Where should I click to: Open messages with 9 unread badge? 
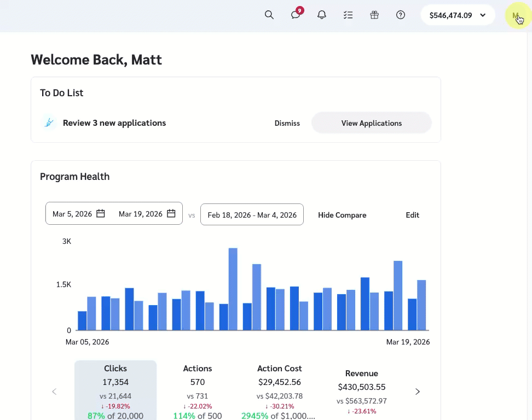[x=296, y=15]
